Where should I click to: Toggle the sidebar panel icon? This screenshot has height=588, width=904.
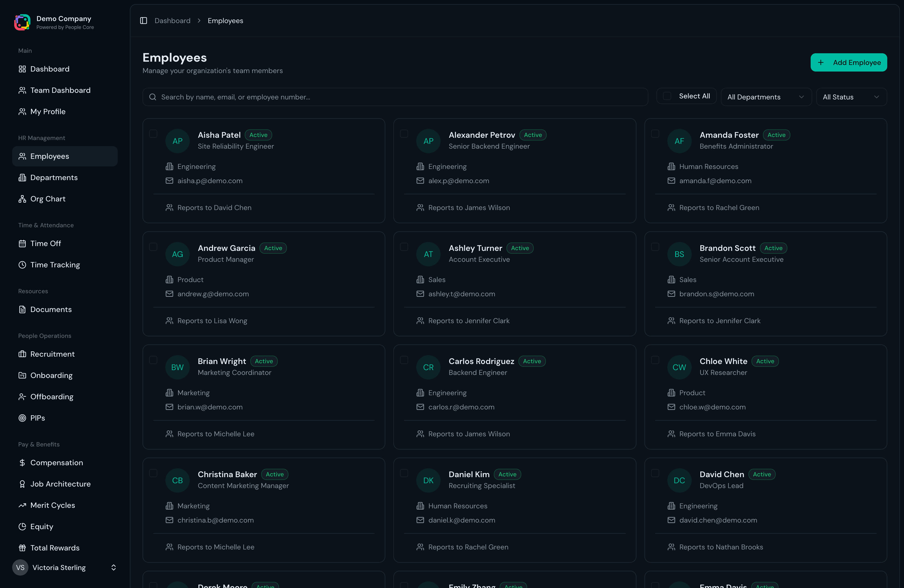[x=144, y=21]
